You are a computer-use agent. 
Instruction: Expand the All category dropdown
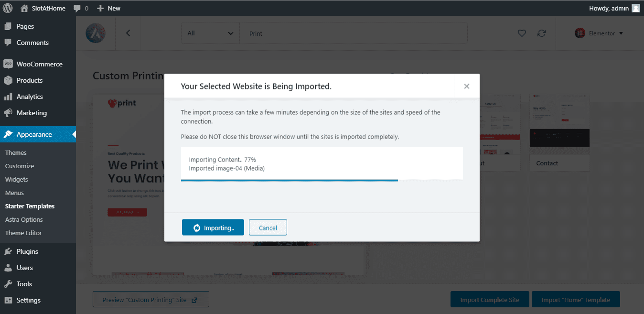point(210,33)
